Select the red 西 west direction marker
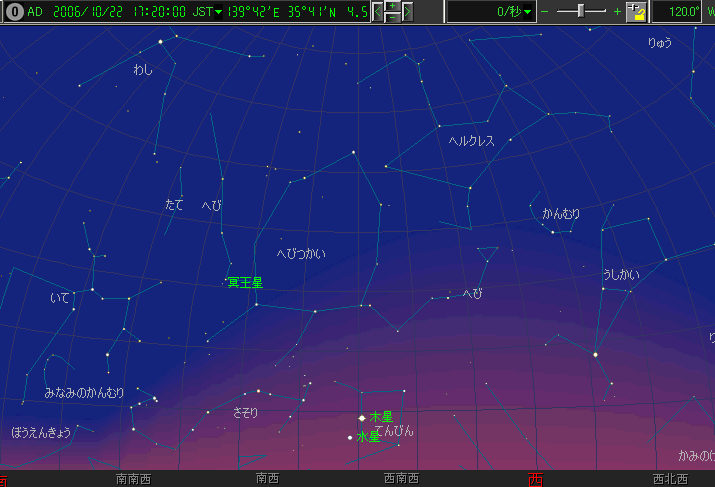715x487 pixels. [534, 479]
